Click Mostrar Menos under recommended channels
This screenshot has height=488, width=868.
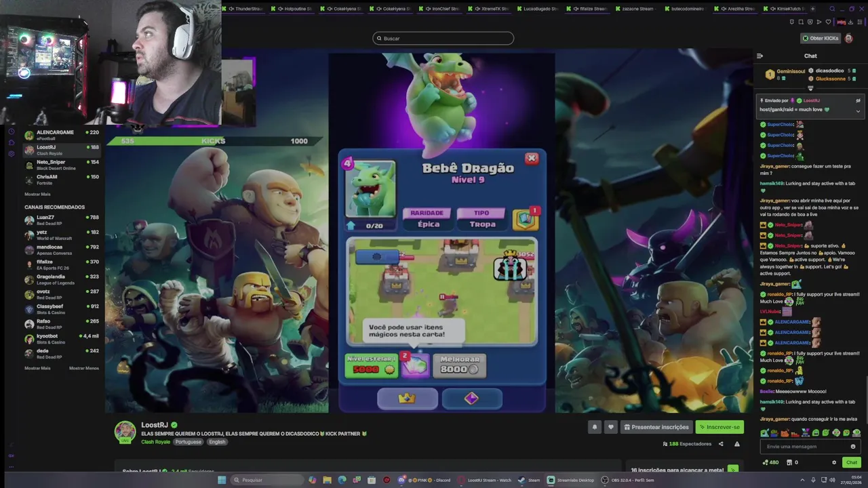tap(84, 368)
